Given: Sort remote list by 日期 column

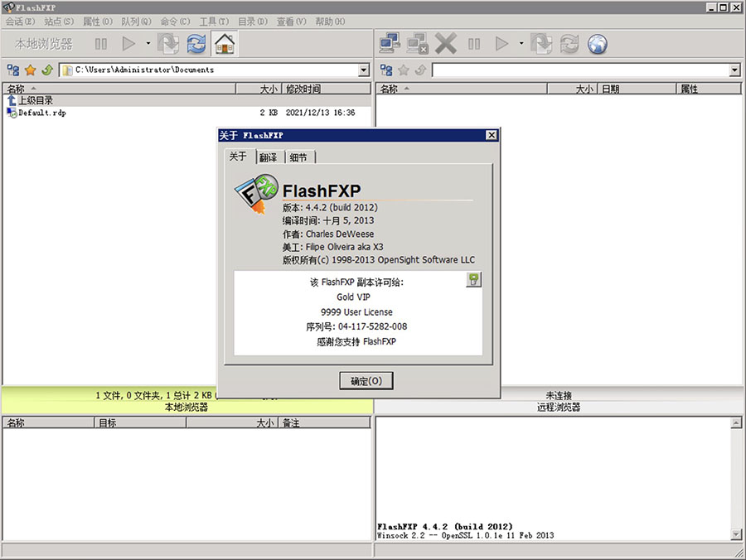Looking at the screenshot, I should (x=637, y=89).
